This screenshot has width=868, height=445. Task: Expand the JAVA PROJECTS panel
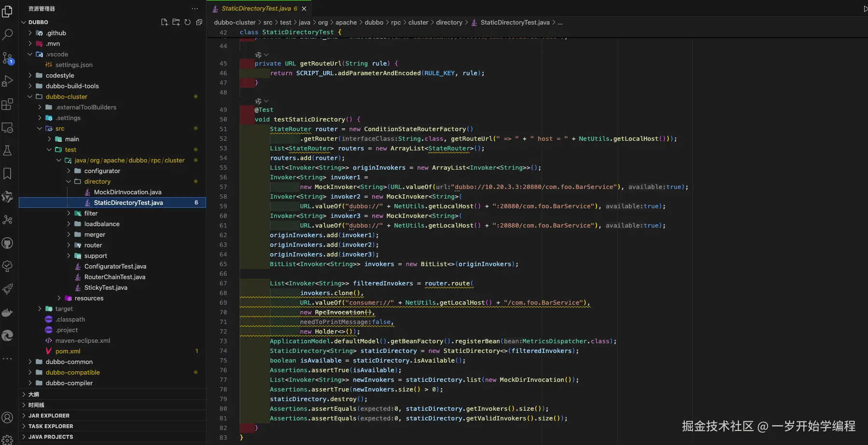tap(112, 437)
